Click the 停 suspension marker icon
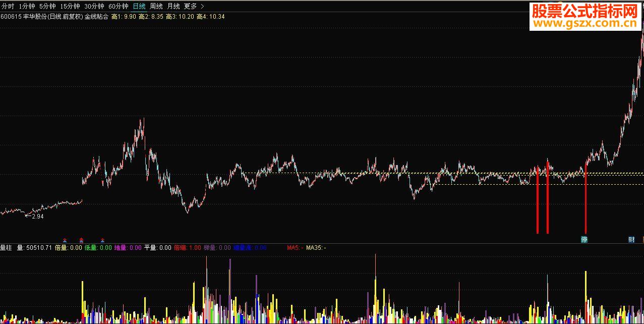Screen dimensions: 644x324 pyautogui.click(x=584, y=240)
